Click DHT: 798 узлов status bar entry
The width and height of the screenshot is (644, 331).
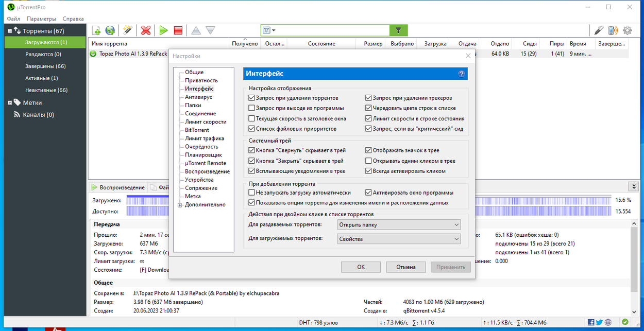(318, 323)
